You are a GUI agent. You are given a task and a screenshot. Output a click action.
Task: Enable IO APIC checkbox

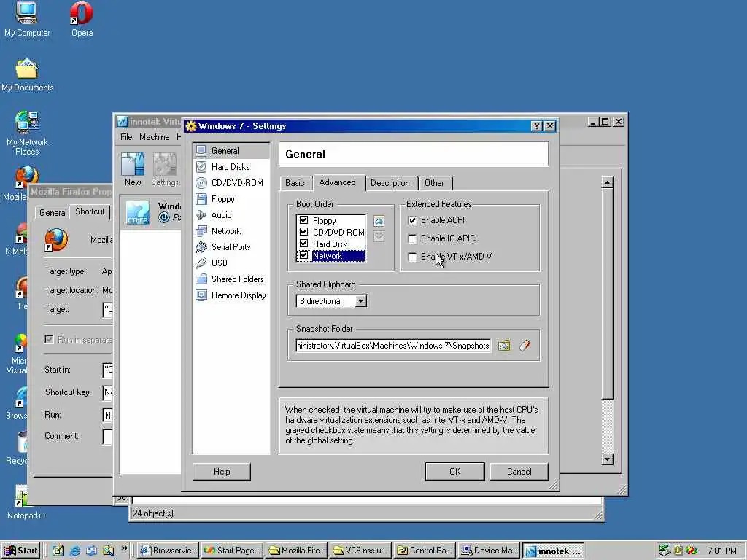pyautogui.click(x=413, y=238)
